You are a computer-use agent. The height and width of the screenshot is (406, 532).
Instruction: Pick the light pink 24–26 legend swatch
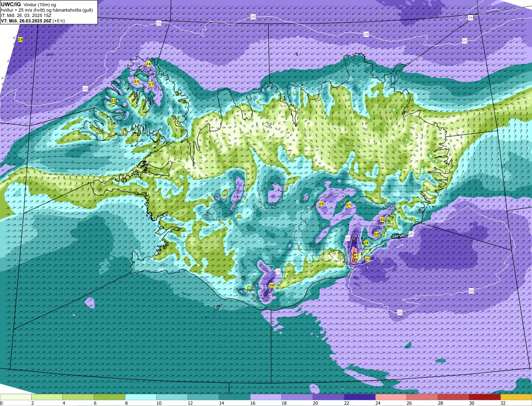point(391,397)
